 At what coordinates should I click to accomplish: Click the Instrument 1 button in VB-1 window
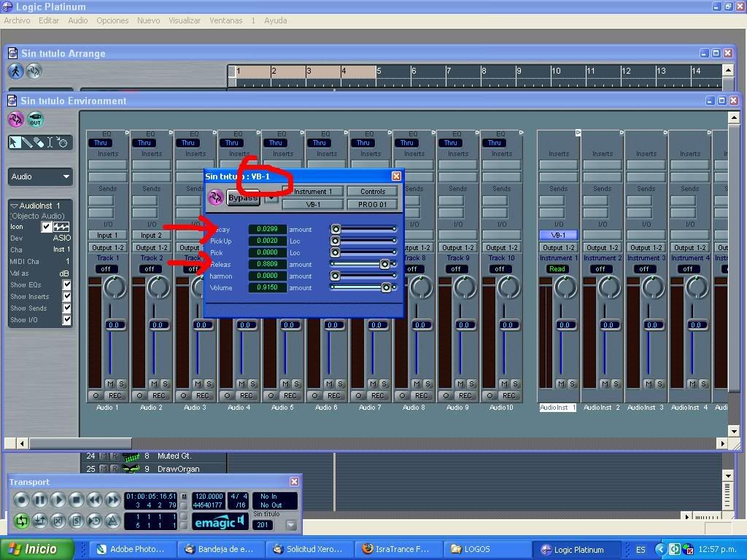point(312,192)
